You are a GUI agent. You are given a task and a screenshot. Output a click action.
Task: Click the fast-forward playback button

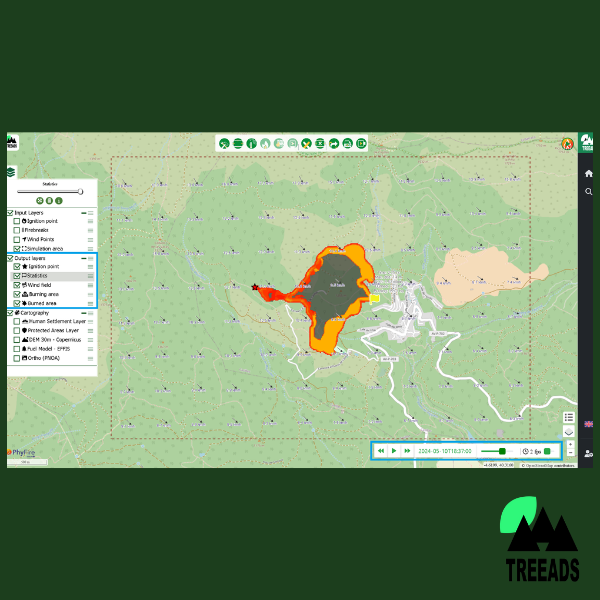407,451
